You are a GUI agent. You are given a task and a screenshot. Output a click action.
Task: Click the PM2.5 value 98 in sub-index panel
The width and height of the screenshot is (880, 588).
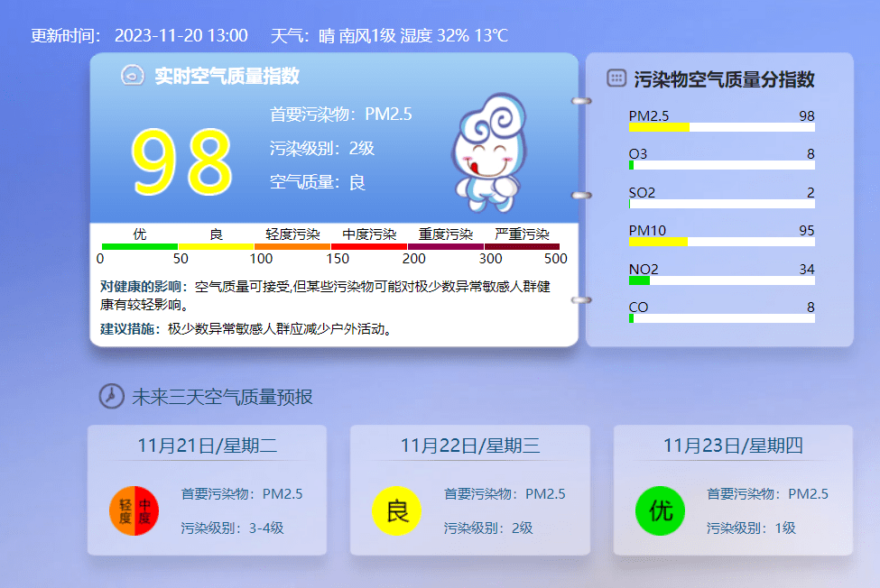(807, 116)
